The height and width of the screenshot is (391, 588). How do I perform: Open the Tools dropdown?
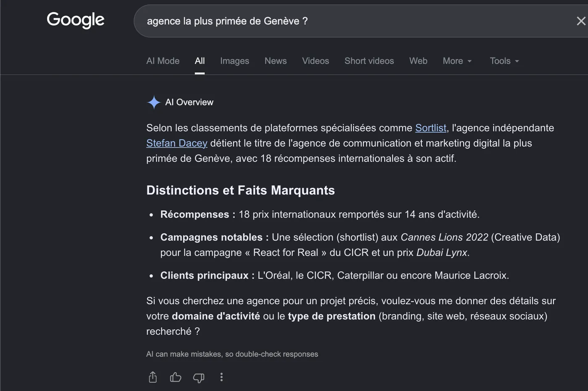(x=504, y=61)
